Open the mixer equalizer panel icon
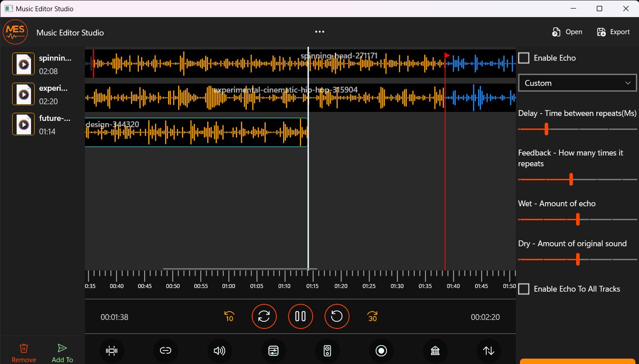Image resolution: width=639 pixels, height=364 pixels. coord(273,351)
